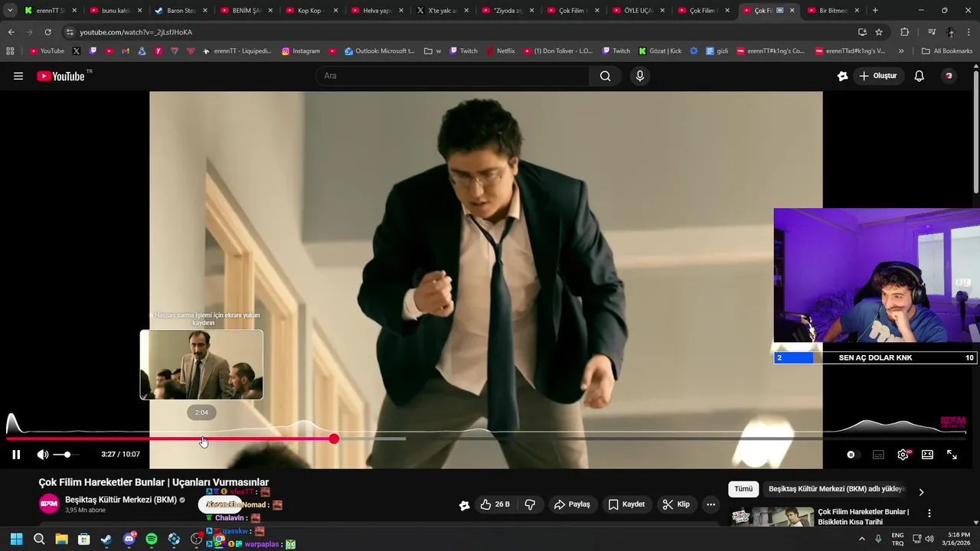Open the Netflix bookmark
Viewport: 980px width, 551px height.
tap(499, 51)
